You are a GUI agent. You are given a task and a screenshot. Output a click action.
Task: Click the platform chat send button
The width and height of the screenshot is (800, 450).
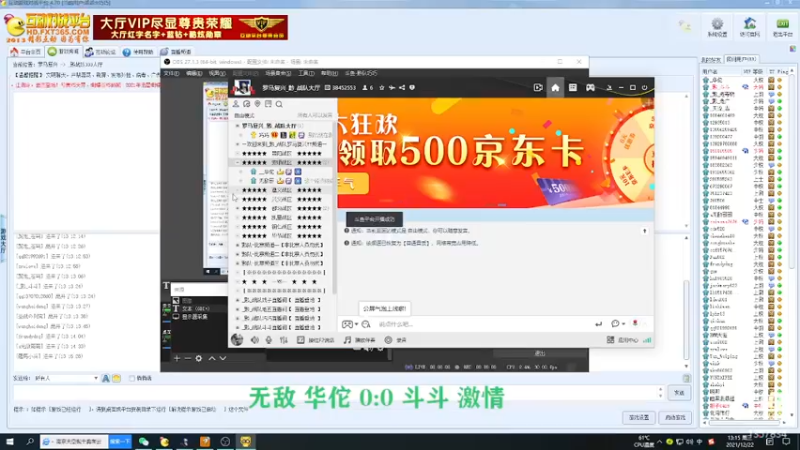point(679,392)
